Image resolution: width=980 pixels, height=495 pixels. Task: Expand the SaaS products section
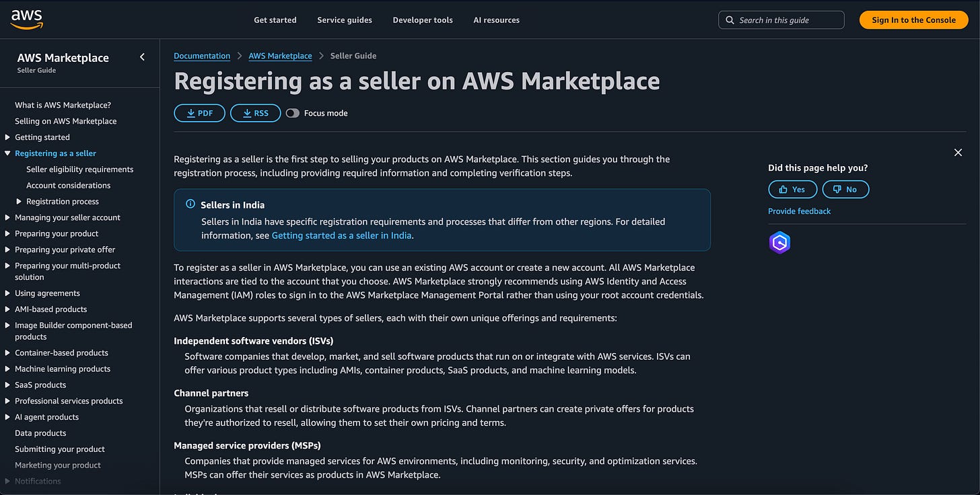coord(7,385)
